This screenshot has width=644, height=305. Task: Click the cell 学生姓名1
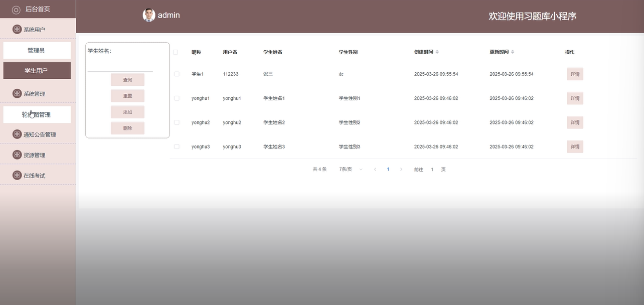coord(274,98)
